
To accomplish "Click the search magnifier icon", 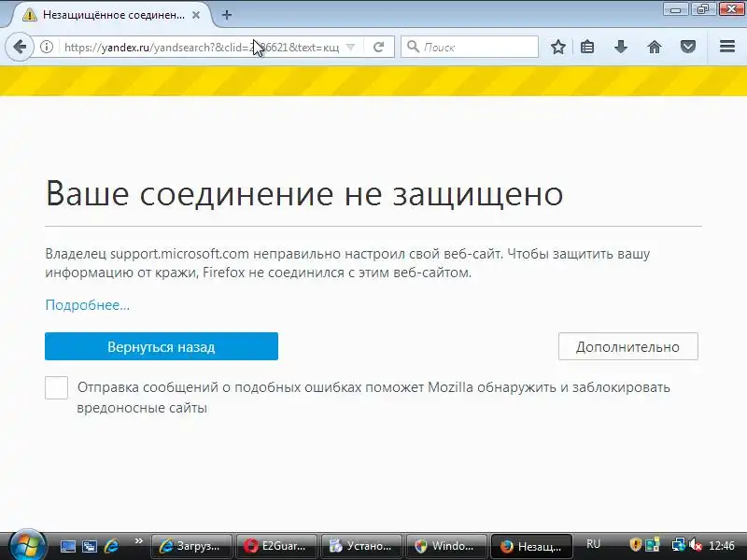I will [413, 47].
